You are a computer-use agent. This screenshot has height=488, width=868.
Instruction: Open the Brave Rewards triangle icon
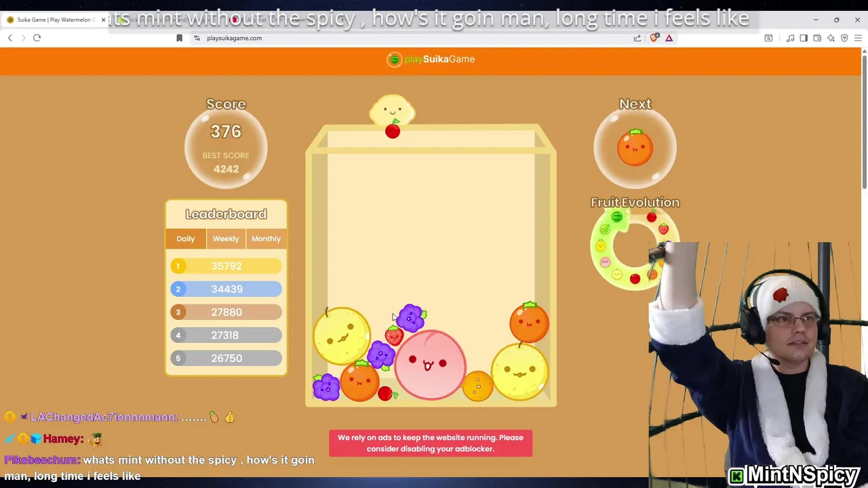669,38
